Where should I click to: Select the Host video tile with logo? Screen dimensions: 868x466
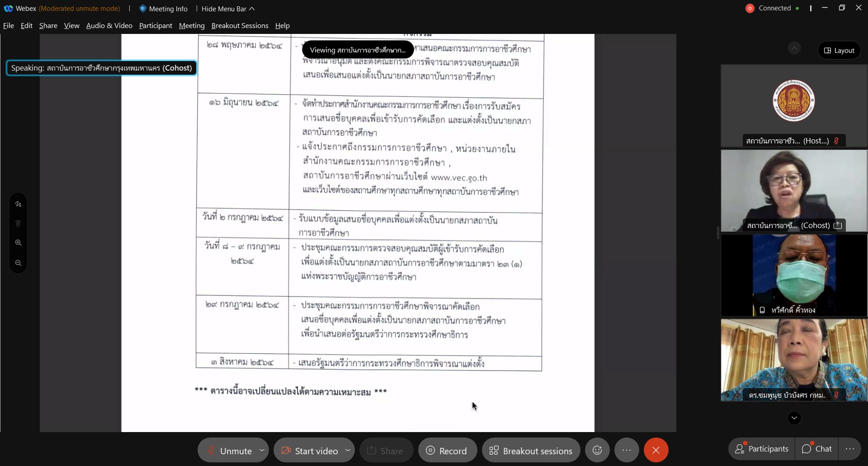click(794, 105)
